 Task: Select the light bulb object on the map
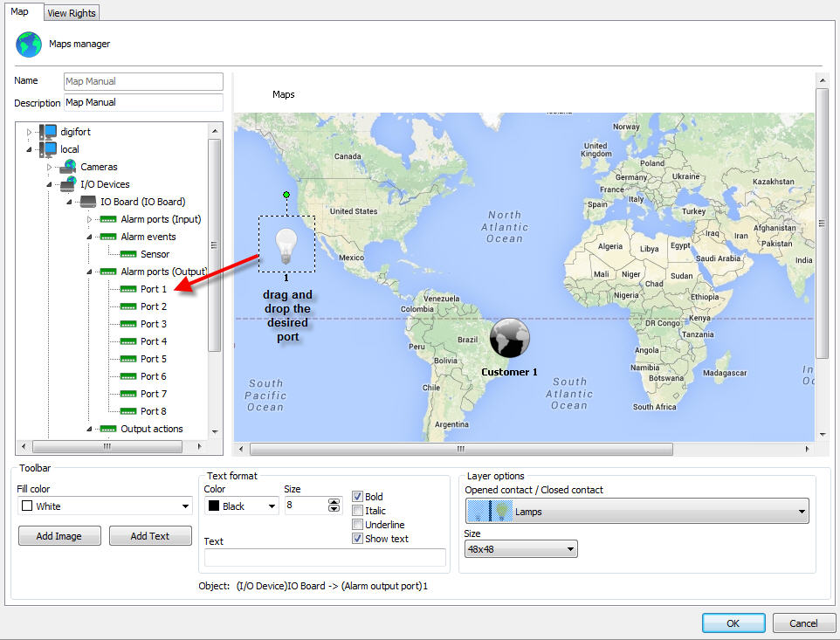[286, 245]
